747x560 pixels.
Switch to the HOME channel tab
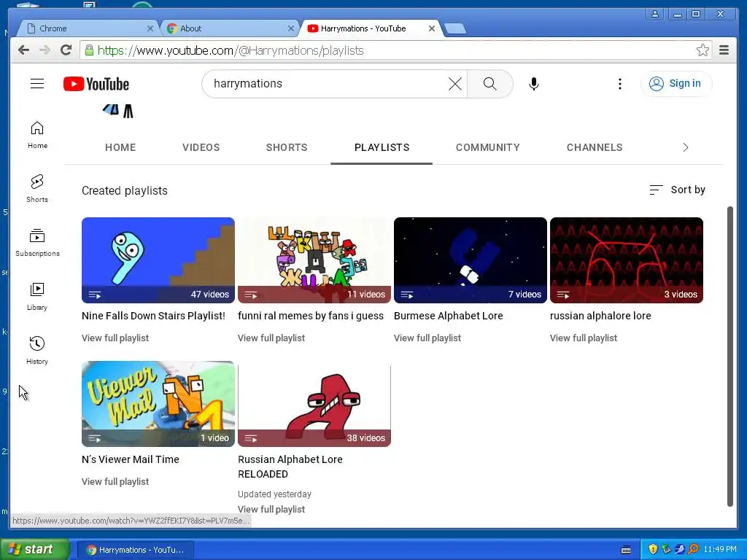[x=120, y=147]
